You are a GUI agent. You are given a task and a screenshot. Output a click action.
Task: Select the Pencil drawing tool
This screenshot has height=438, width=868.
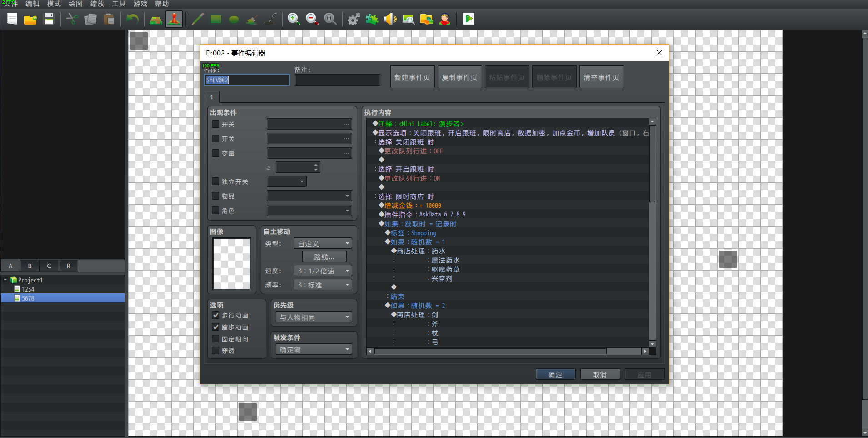(x=198, y=19)
